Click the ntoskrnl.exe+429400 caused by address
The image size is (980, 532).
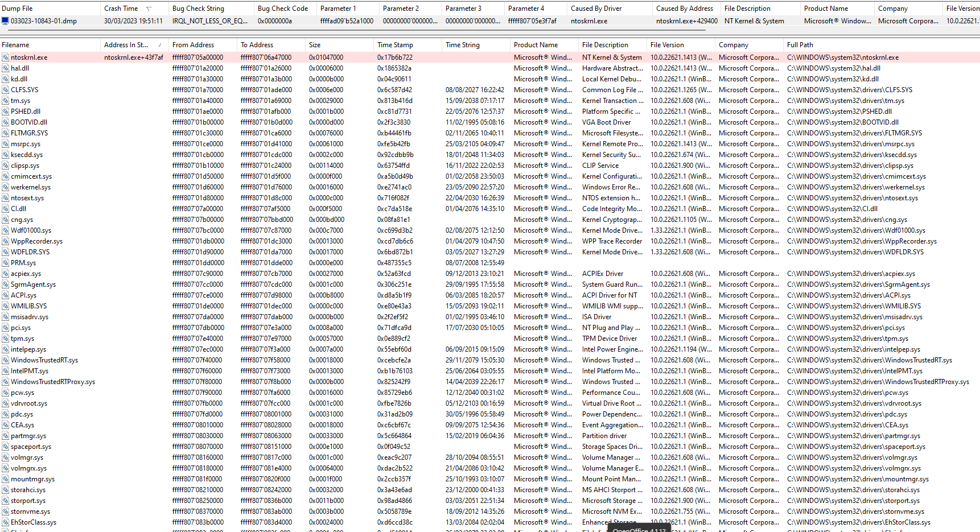point(686,21)
